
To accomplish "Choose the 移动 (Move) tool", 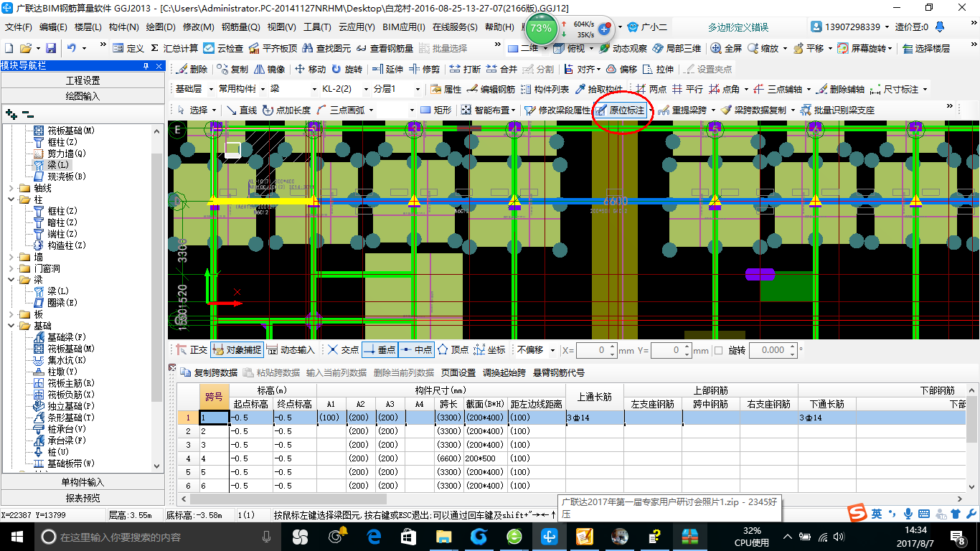I will (x=309, y=70).
